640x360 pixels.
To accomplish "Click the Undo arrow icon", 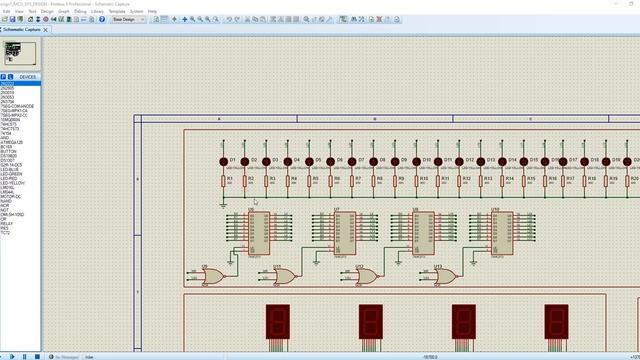I will (229, 19).
